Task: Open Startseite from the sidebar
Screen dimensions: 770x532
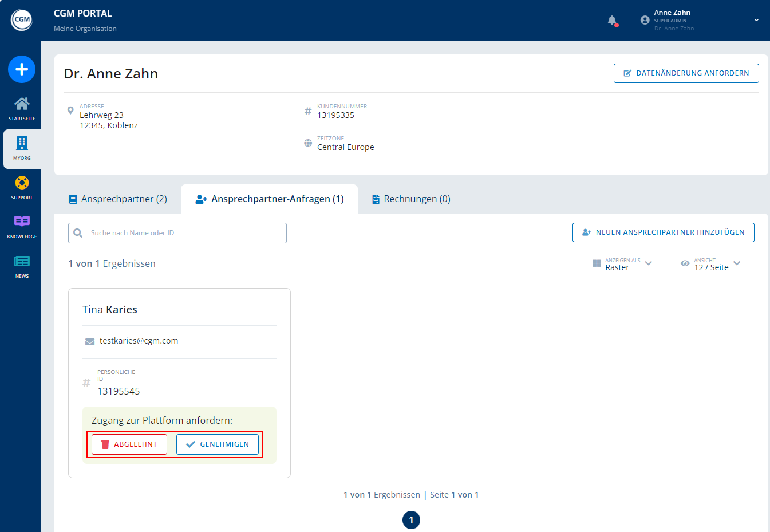Action: pos(21,109)
